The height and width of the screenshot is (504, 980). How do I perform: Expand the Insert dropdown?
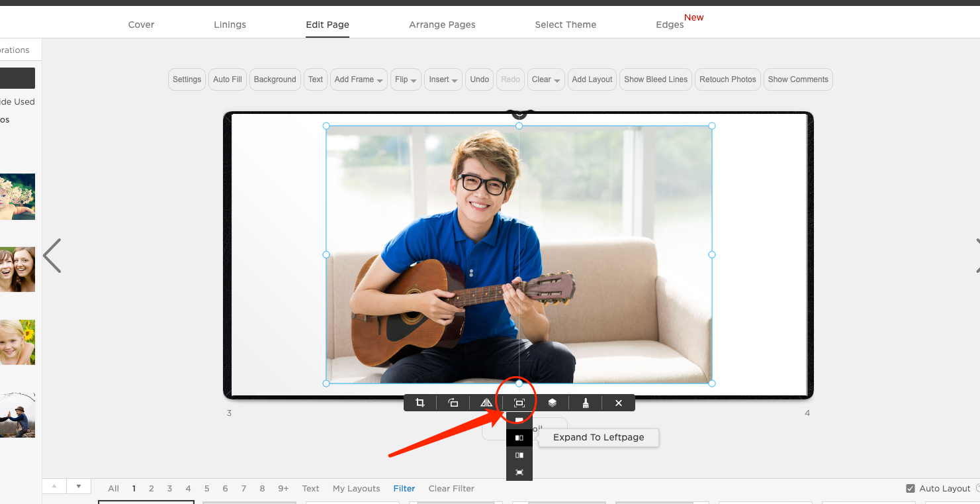coord(443,79)
